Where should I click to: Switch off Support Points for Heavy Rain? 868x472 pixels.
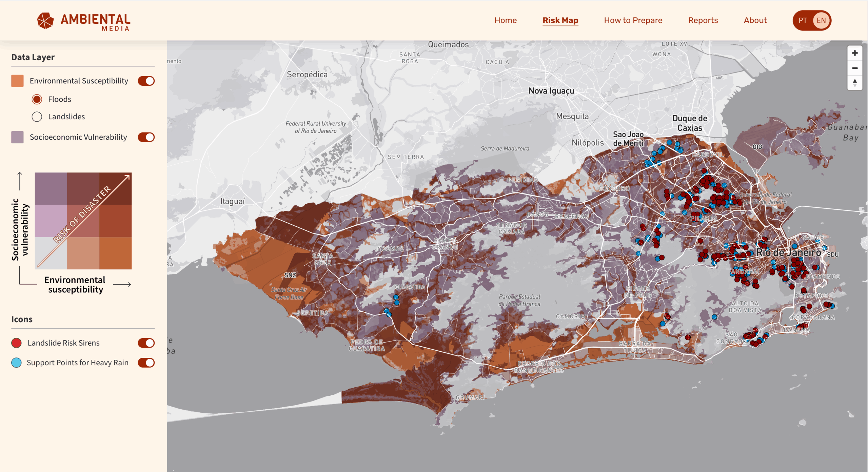pos(146,363)
